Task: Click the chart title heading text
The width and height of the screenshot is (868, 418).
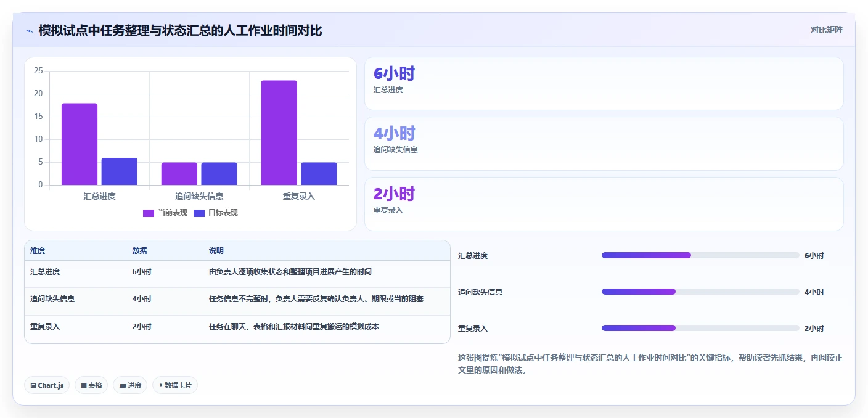Action: 180,30
